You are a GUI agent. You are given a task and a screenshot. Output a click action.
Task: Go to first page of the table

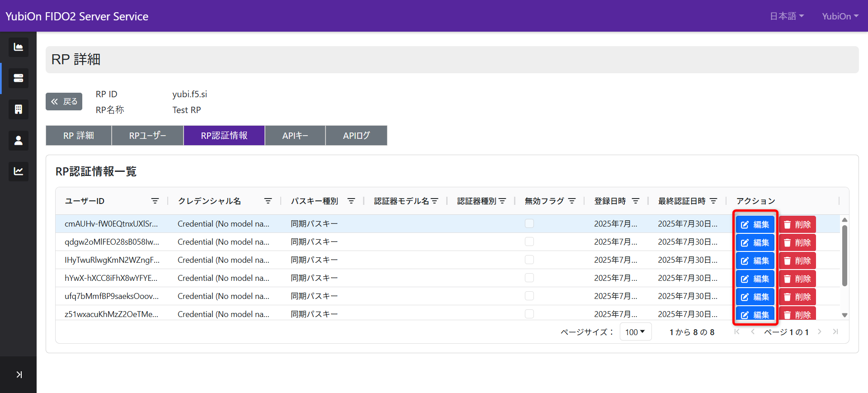click(737, 332)
